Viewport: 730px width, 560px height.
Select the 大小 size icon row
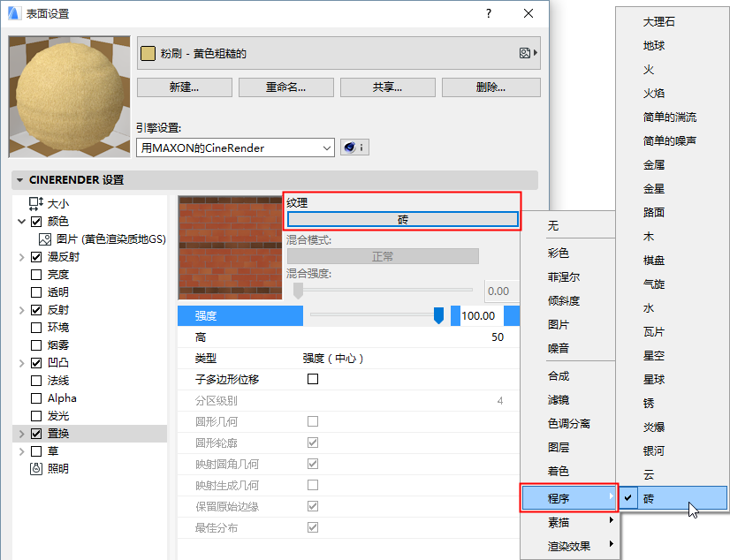(49, 203)
